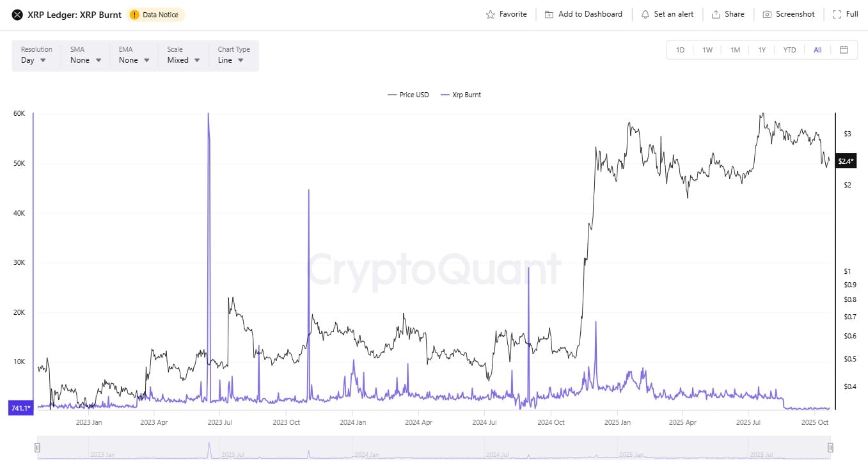
Task: Click the Set an alert bell icon
Action: (x=645, y=14)
